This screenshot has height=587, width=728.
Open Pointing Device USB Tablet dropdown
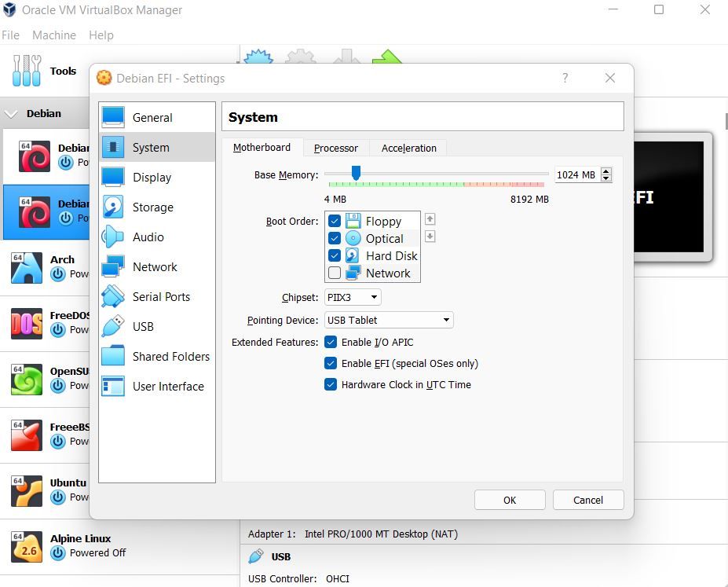[389, 320]
